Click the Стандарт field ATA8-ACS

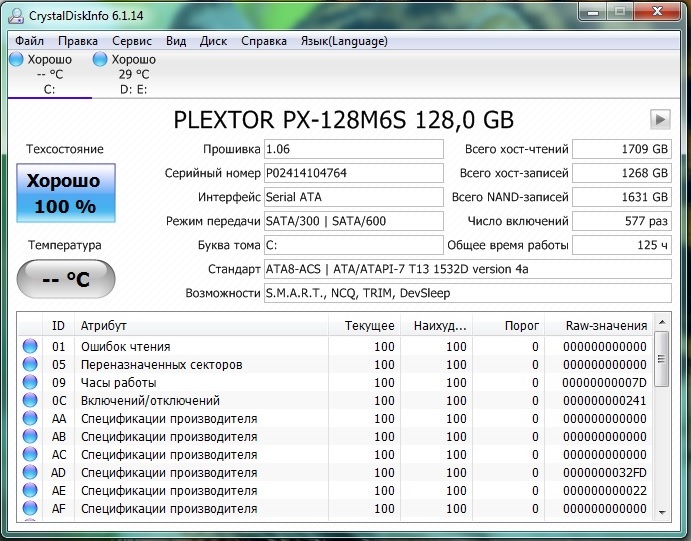[x=468, y=269]
